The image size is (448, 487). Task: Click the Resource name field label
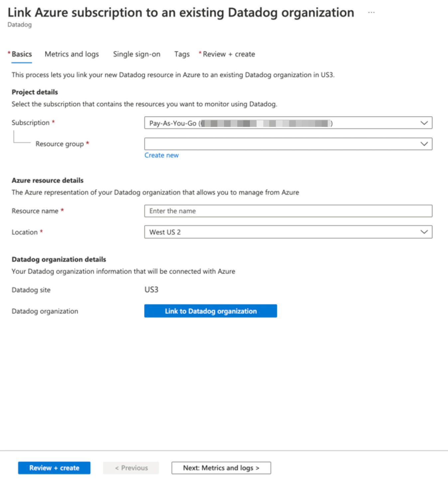click(35, 211)
